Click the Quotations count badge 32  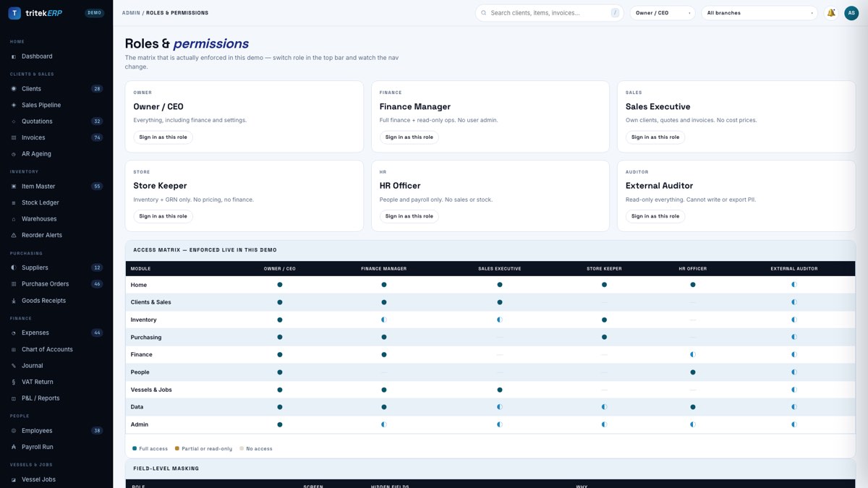(x=97, y=121)
